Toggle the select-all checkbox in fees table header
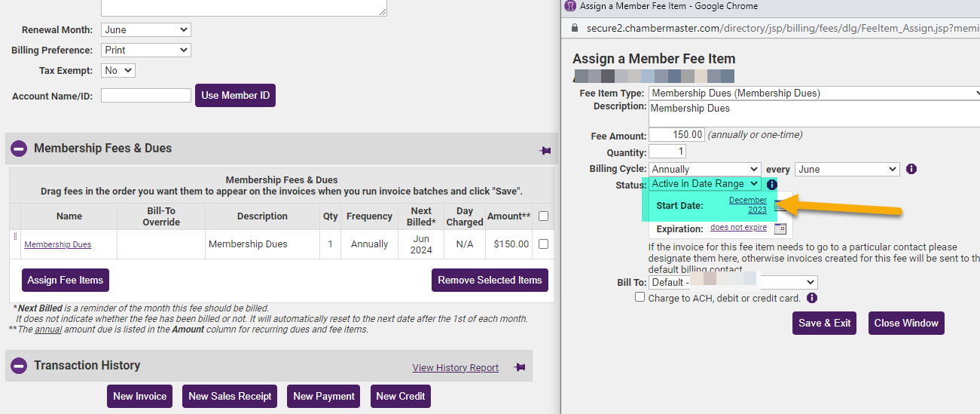Viewport: 980px width, 414px height. pos(543,216)
